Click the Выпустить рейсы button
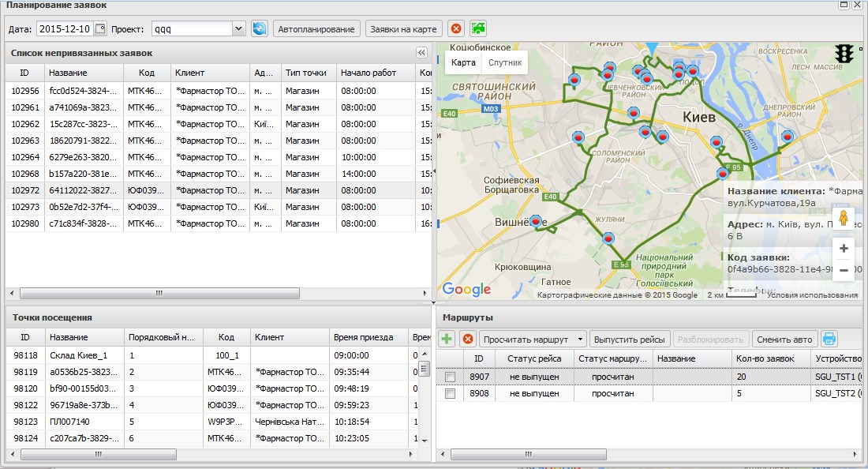Screen dimensions: 868x469 coord(630,340)
